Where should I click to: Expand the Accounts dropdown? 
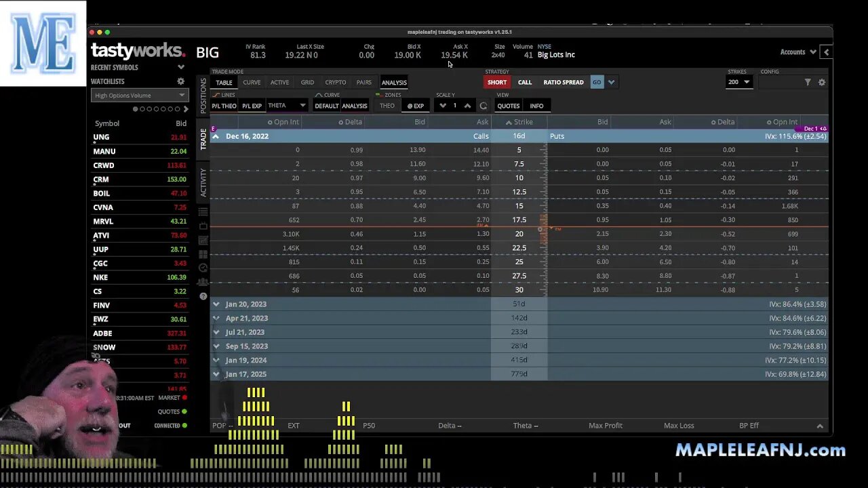[x=797, y=52]
